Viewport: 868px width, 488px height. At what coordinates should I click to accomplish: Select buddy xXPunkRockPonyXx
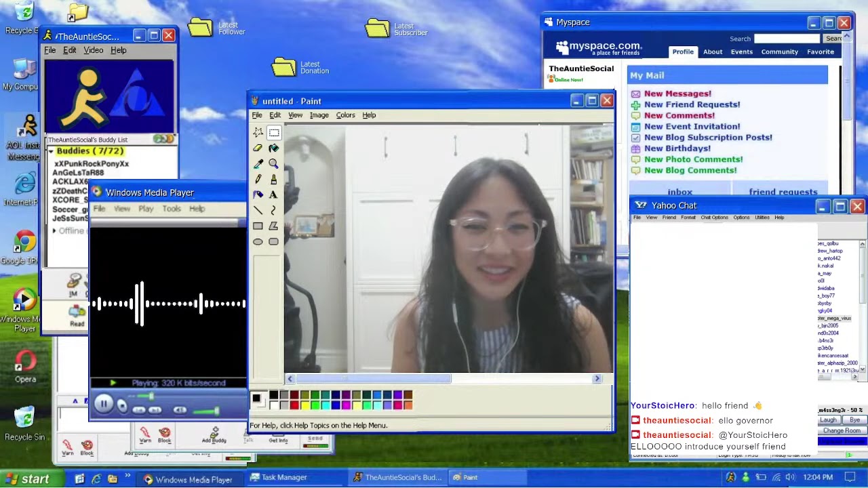click(91, 163)
